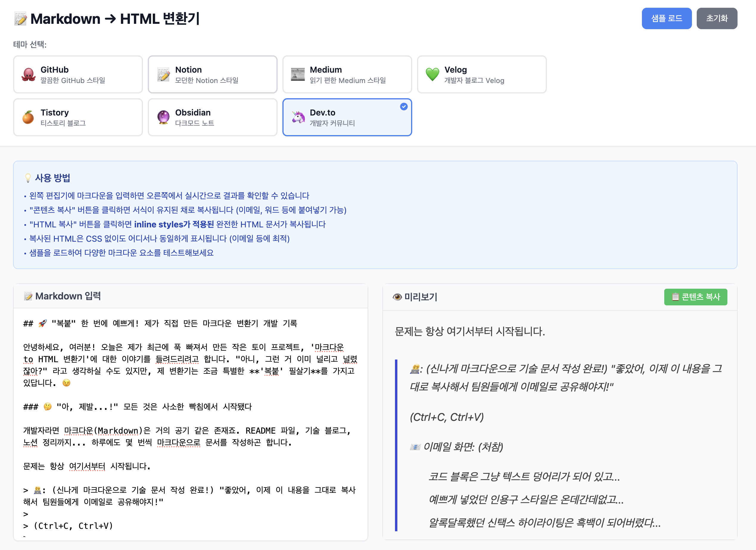Click preview line 이메일 화면: (처참)

456,447
